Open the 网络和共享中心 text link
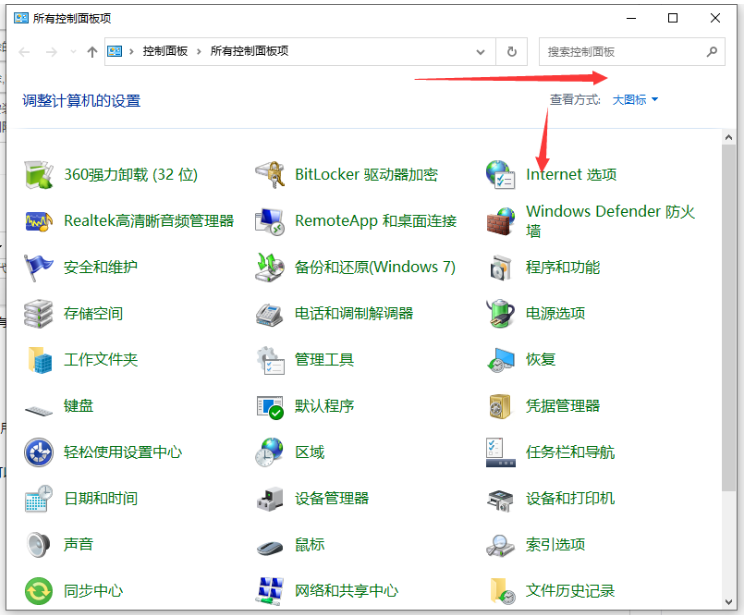The image size is (744, 615). click(x=346, y=591)
